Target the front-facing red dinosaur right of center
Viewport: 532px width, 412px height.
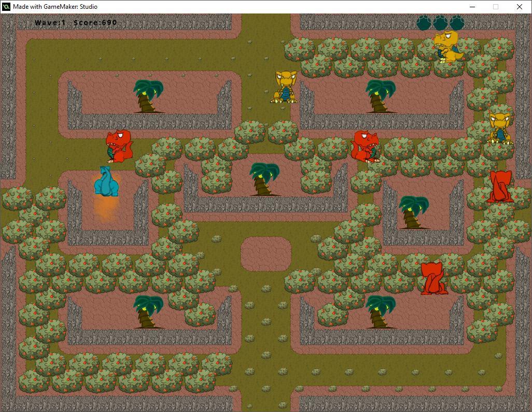pos(365,146)
